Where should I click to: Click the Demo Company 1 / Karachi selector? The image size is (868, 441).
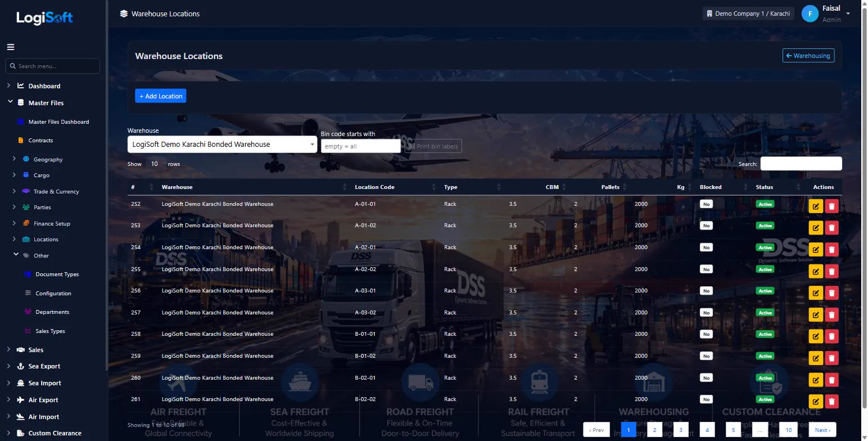click(x=748, y=13)
